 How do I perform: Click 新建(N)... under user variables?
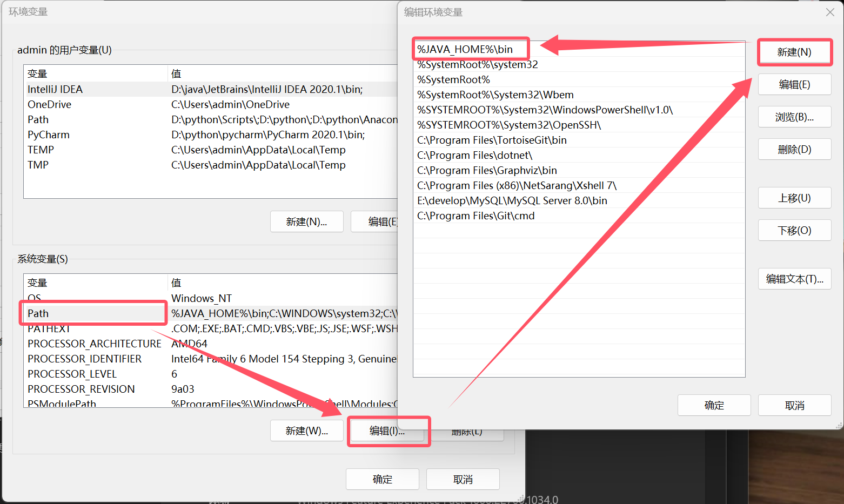click(306, 221)
